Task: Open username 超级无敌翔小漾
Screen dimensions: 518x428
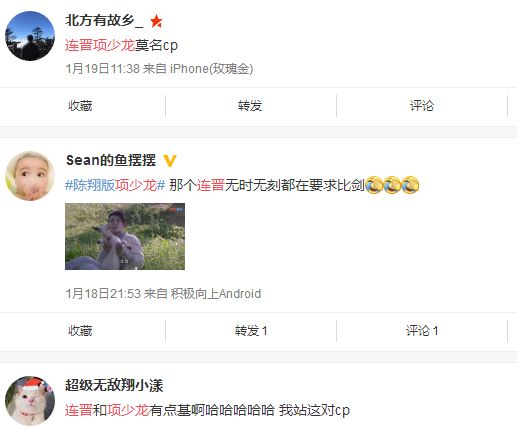Action: coord(114,385)
